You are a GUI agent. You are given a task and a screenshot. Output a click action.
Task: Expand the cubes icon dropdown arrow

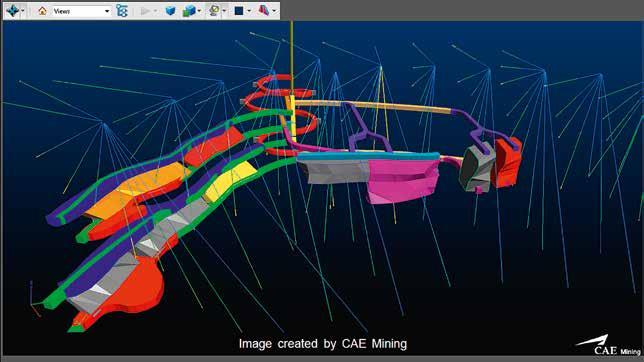(x=199, y=11)
